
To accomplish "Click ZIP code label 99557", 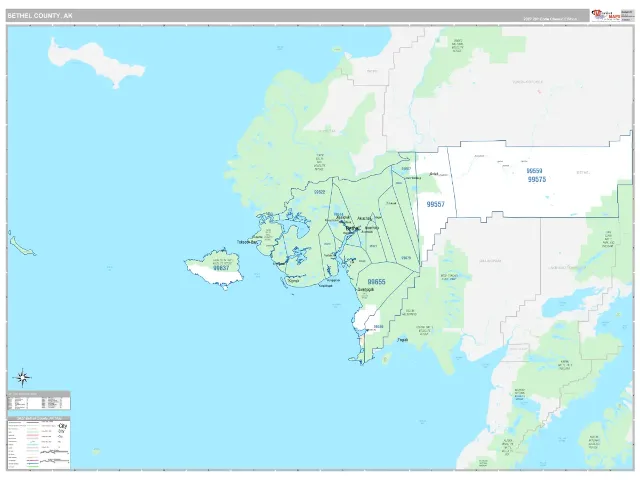I will [435, 204].
